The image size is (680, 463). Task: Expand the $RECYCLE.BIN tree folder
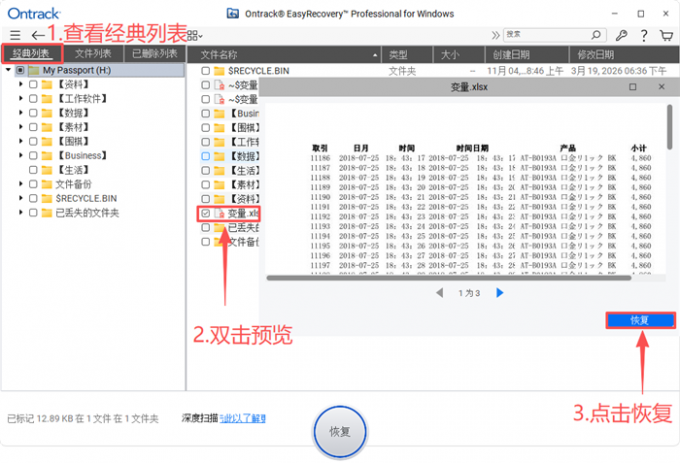(x=20, y=198)
